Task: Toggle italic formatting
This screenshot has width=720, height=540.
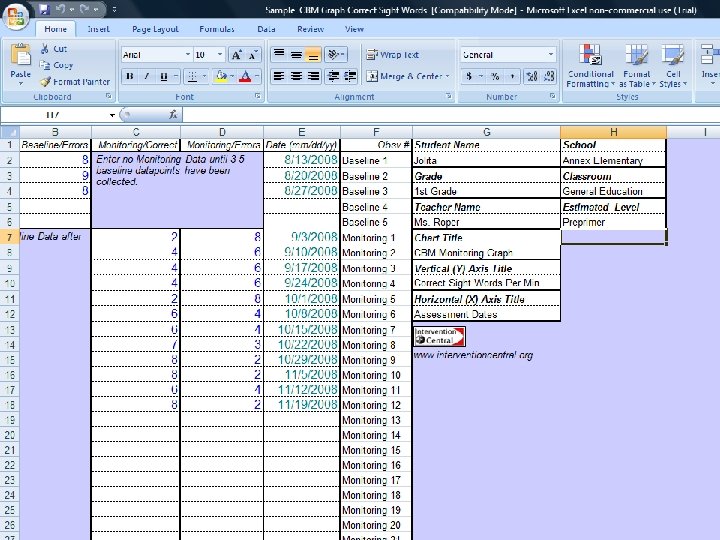Action: point(147,77)
